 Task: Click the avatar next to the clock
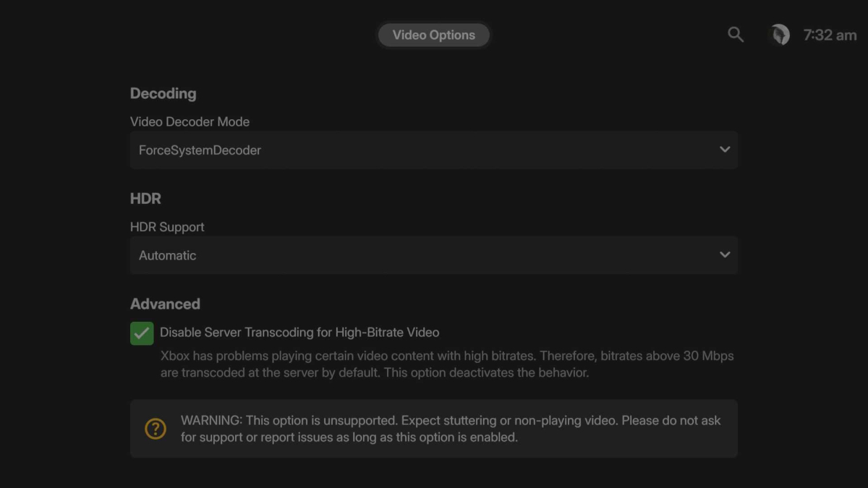[779, 34]
